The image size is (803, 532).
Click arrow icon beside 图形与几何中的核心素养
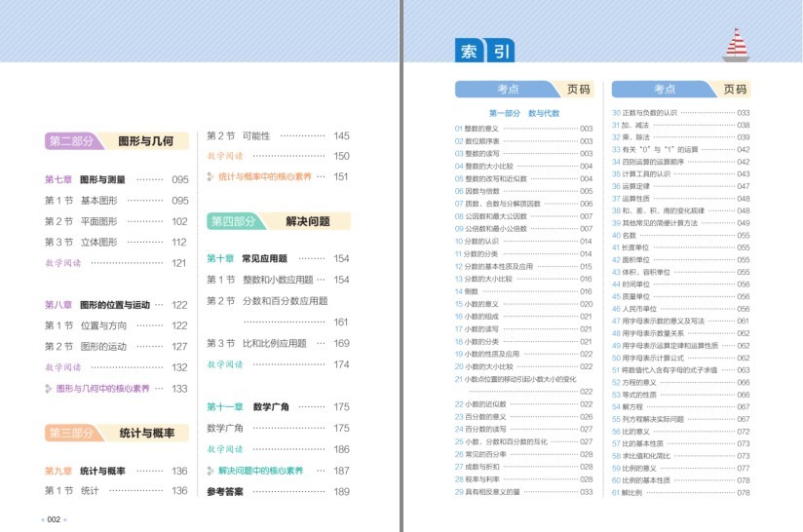point(48,389)
